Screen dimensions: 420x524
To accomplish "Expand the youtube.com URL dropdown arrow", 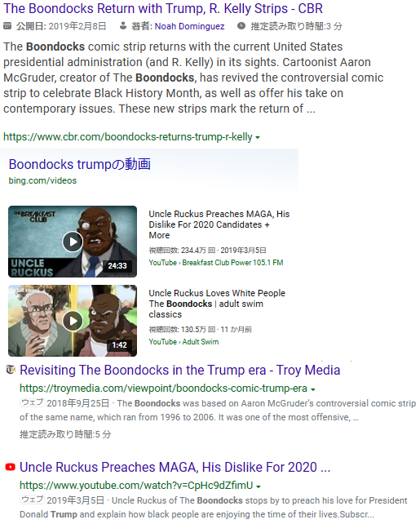I will (259, 486).
